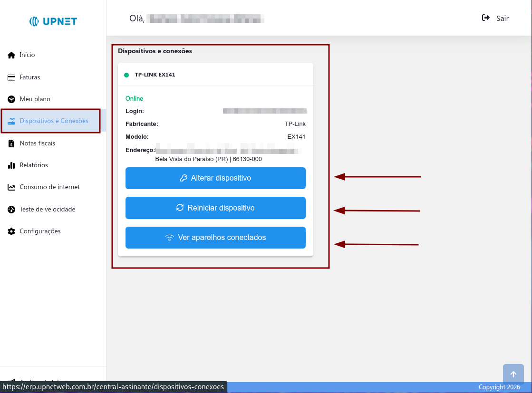The width and height of the screenshot is (532, 393).
Task: Select the logout arrow icon beside Sair
Action: pyautogui.click(x=485, y=18)
